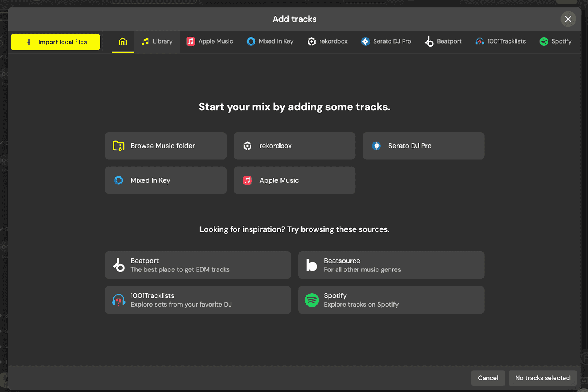The image size is (588, 392).
Task: Click the Beatsource logo icon
Action: coord(312,265)
